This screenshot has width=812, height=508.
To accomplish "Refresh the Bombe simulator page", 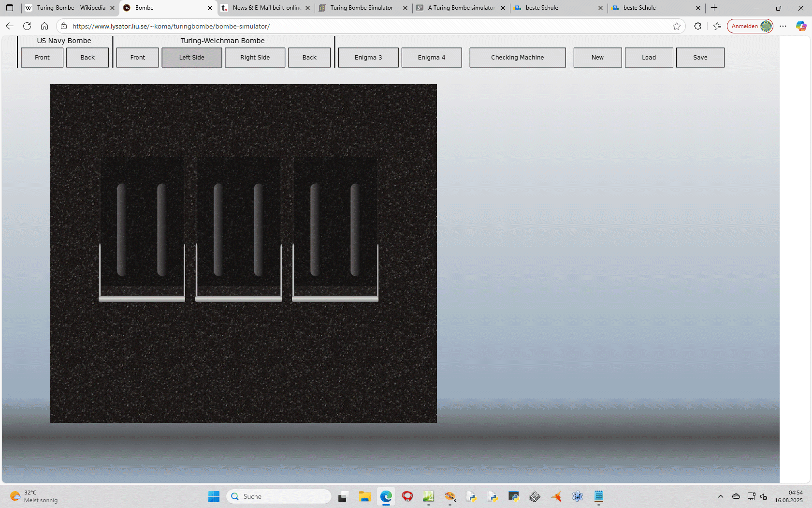I will pyautogui.click(x=27, y=26).
